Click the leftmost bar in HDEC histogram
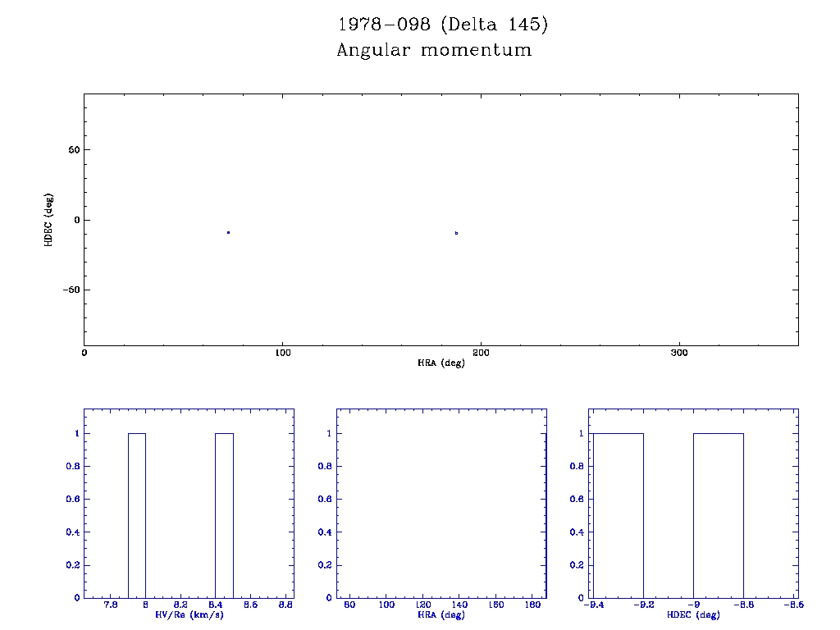Image resolution: width=840 pixels, height=630 pixels. click(618, 515)
